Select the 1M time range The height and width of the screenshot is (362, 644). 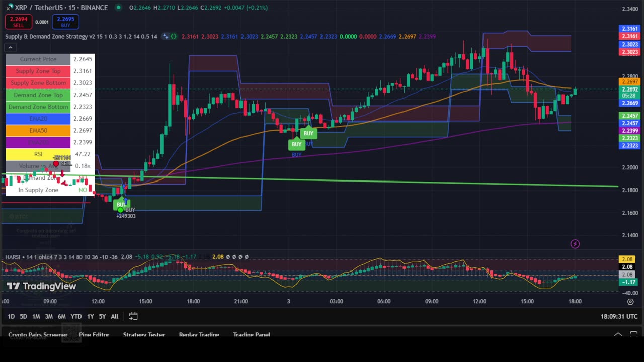click(36, 316)
